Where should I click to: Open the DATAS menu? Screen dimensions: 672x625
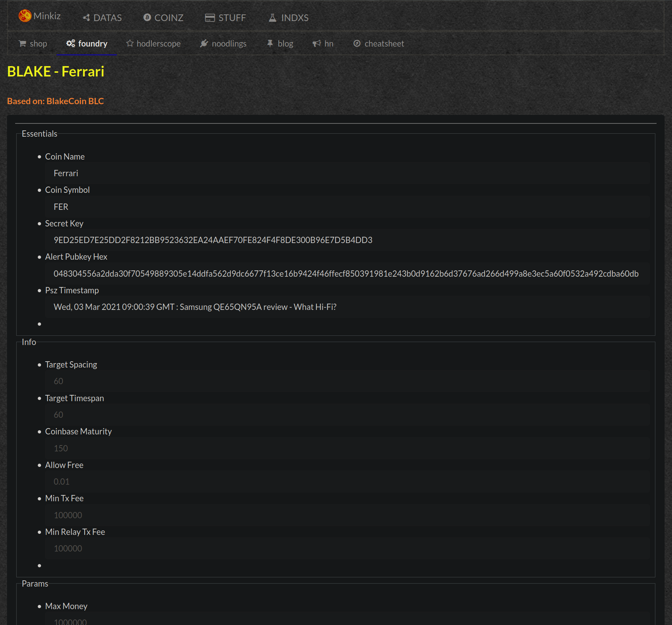point(102,18)
